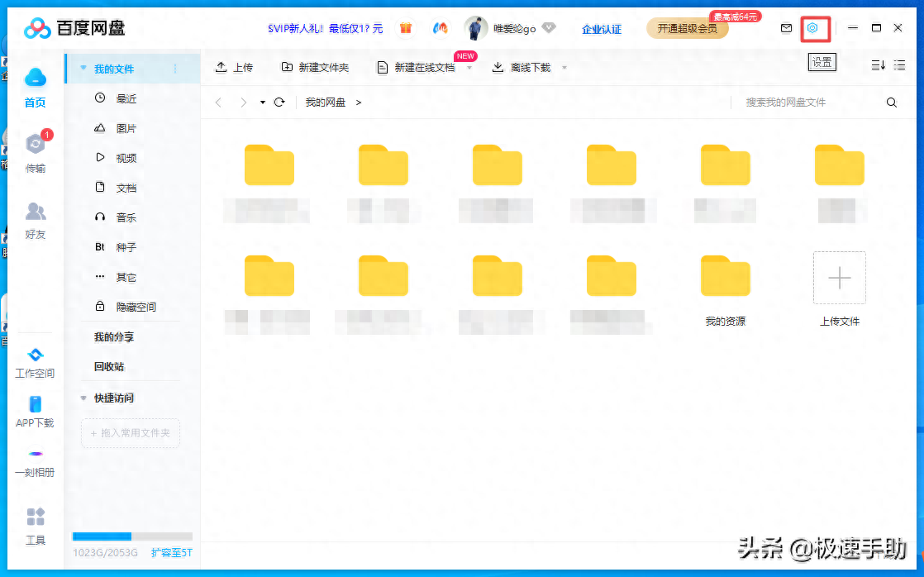Click the gift box icon
Image resolution: width=924 pixels, height=577 pixels.
pos(406,28)
